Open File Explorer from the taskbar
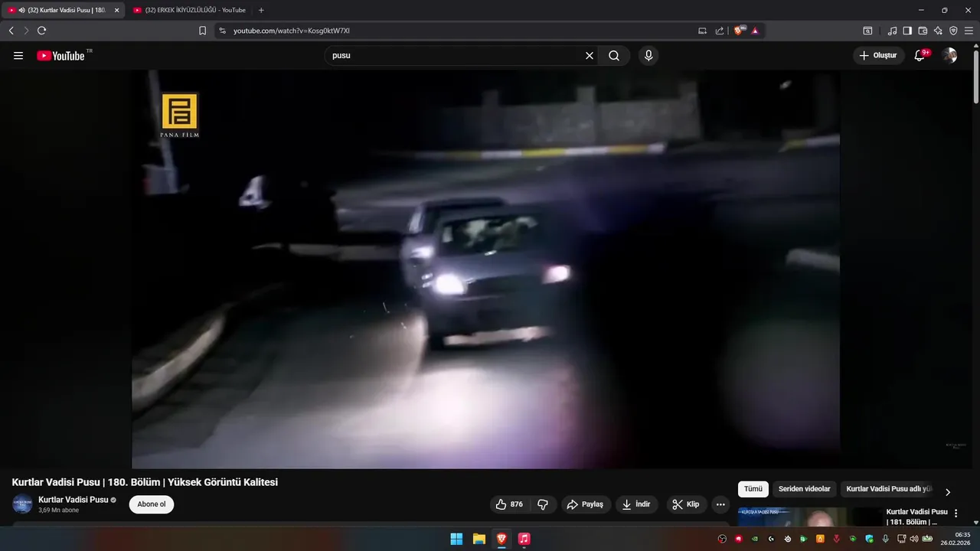Image resolution: width=980 pixels, height=551 pixels. click(479, 539)
